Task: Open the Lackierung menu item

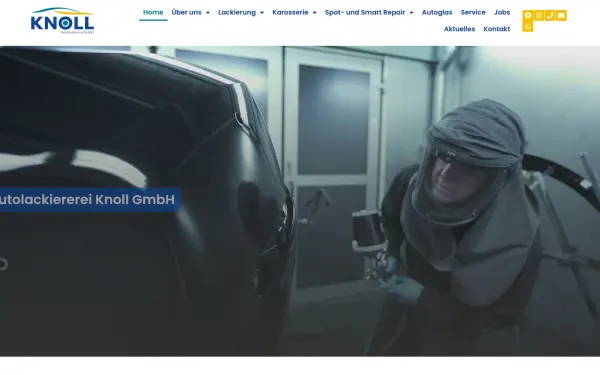Action: click(x=237, y=12)
